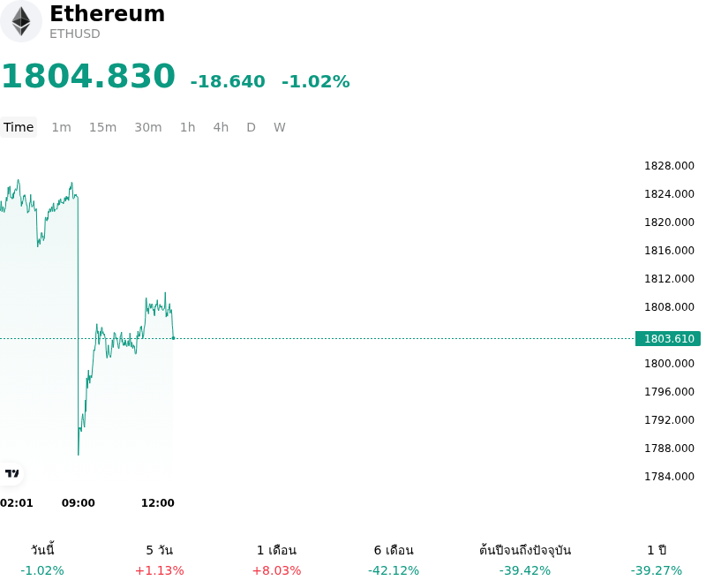706x588 pixels.
Task: Click the 1803.610 current price label
Action: (x=668, y=338)
